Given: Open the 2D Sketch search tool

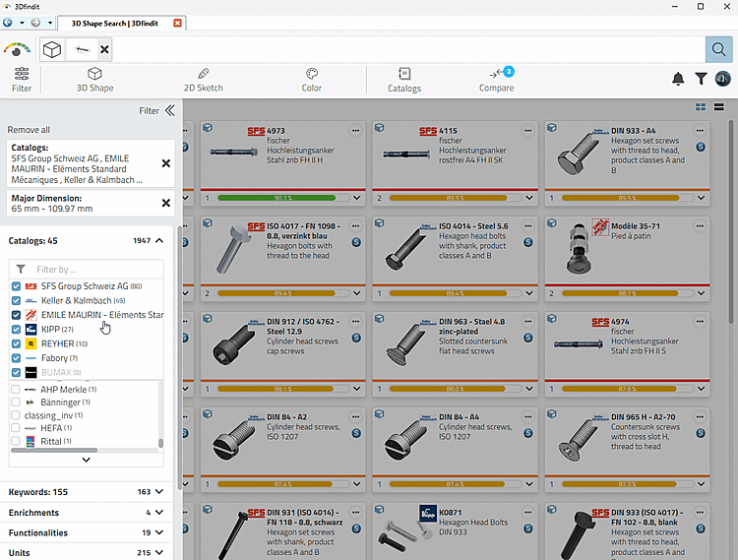Looking at the screenshot, I should [204, 79].
